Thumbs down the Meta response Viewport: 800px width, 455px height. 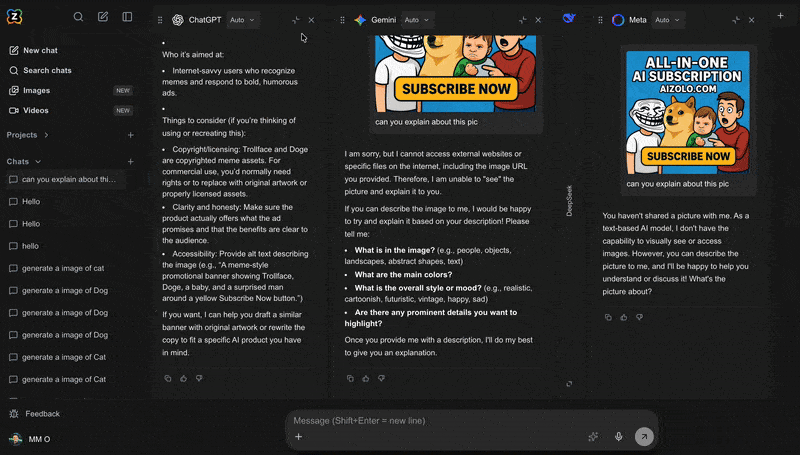tap(640, 317)
